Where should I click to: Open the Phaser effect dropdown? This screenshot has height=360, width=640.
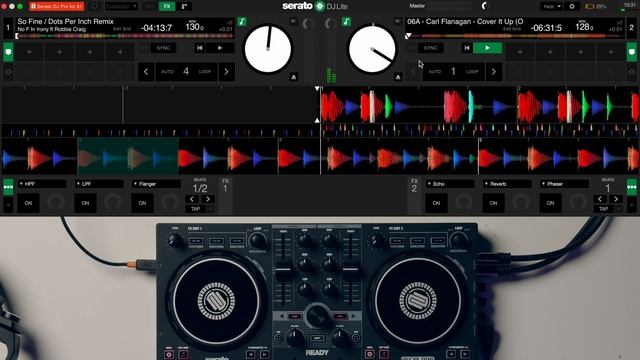pos(564,184)
